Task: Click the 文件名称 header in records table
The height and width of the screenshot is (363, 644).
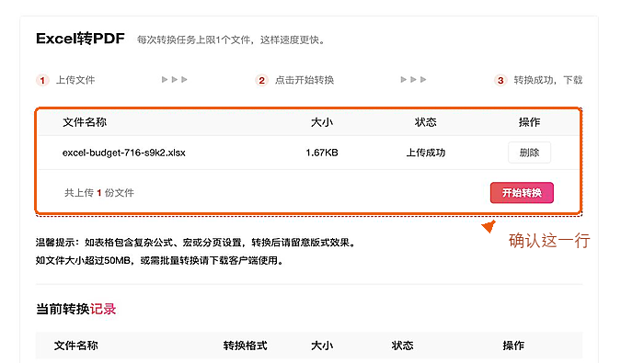Action: pos(76,346)
